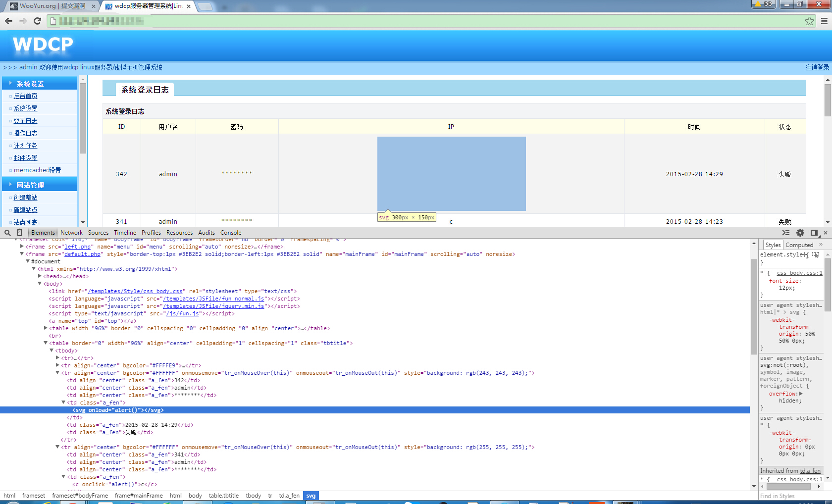Click the browser back arrow
832x504 pixels.
click(8, 21)
